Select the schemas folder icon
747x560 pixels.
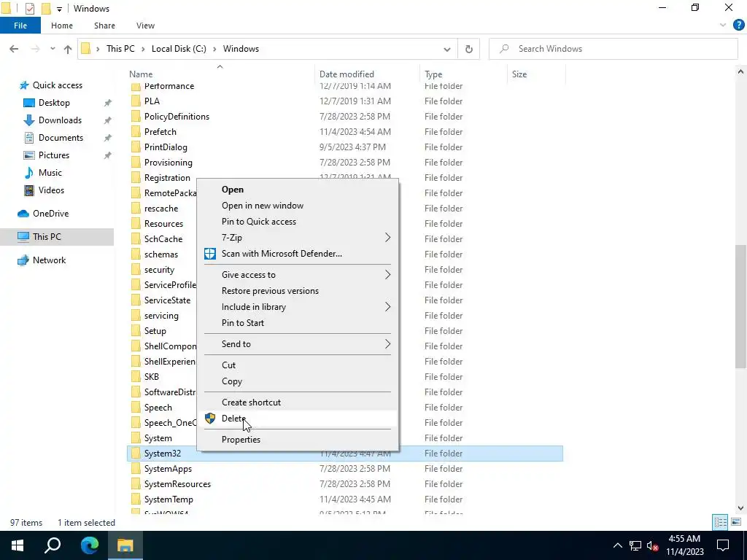tap(136, 254)
